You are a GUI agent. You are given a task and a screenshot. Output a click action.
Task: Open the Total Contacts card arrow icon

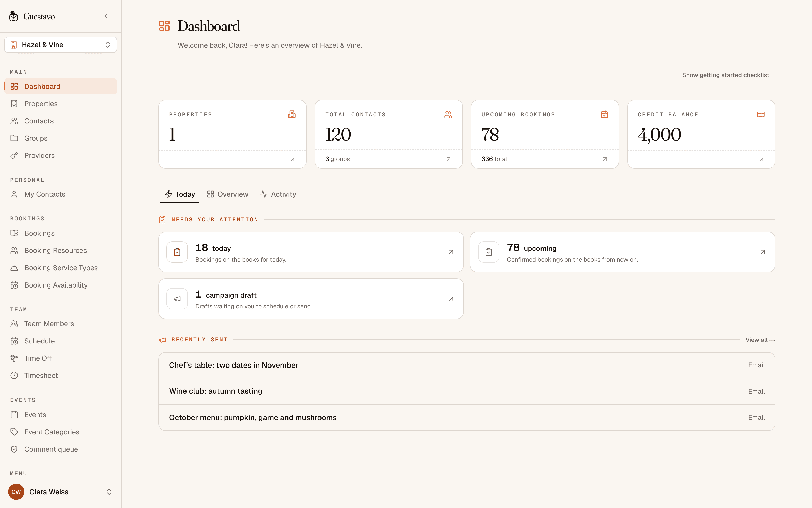449,159
